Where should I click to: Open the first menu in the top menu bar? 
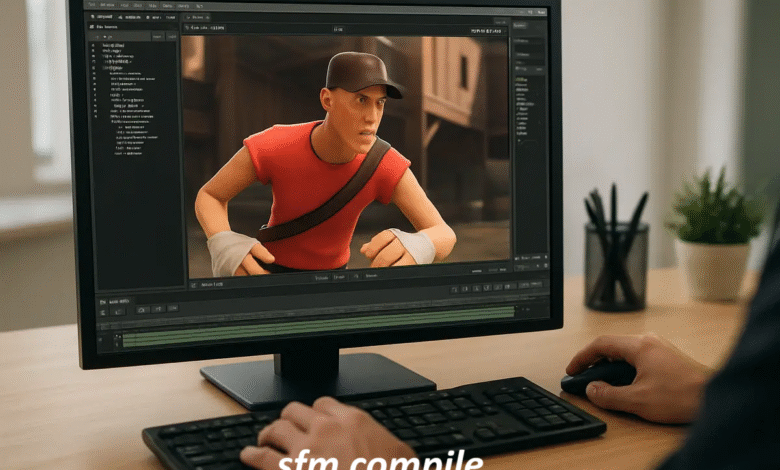[91, 4]
